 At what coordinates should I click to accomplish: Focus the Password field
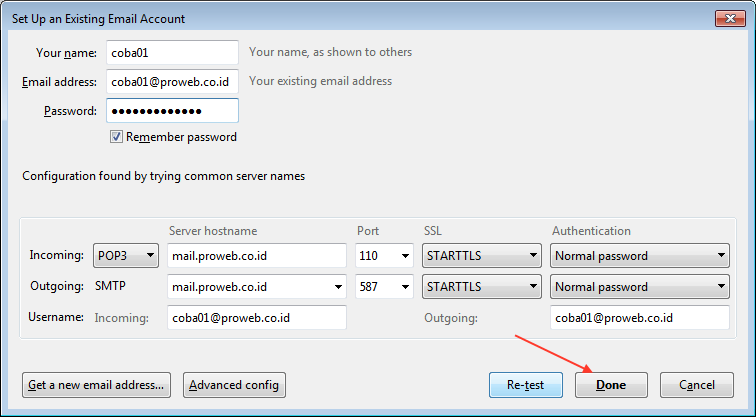tap(172, 110)
